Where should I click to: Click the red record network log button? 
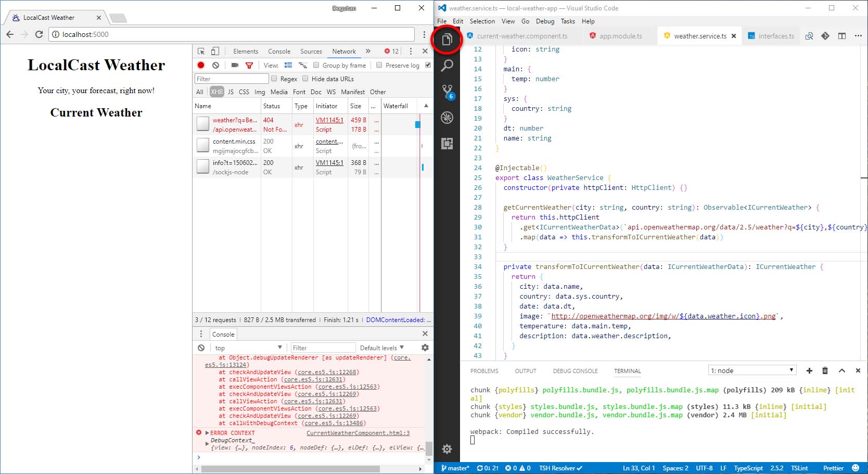click(x=201, y=66)
